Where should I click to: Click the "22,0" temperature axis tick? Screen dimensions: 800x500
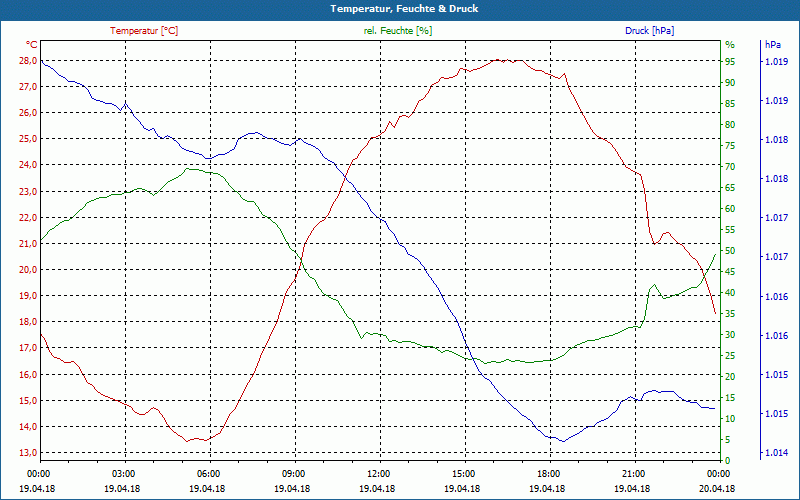(28, 218)
